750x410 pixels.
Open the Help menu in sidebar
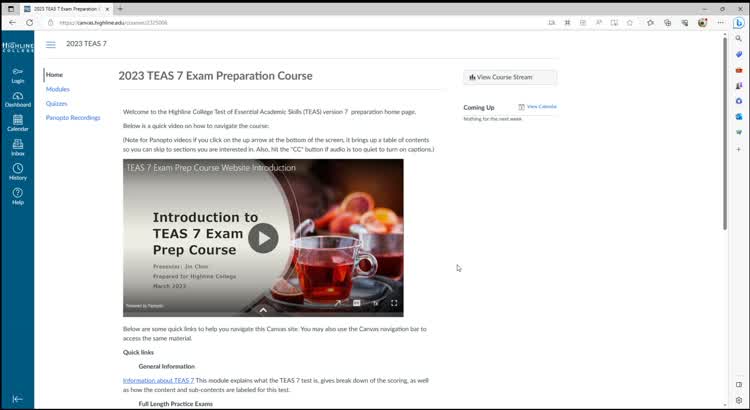click(x=18, y=197)
